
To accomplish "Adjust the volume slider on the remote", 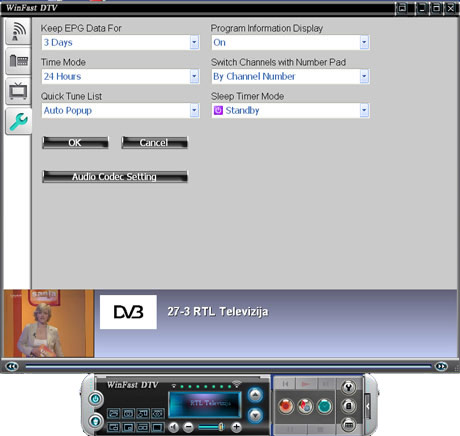I will (211, 427).
